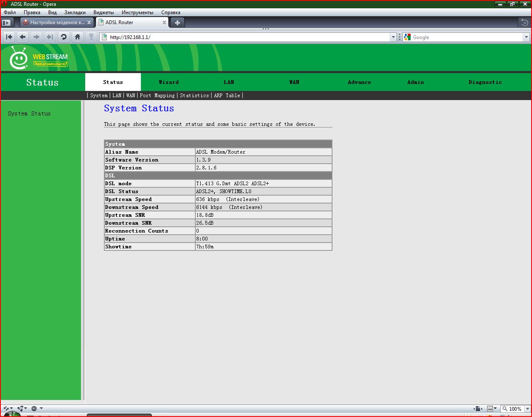Open the ARP Table submenu link
Screen dimensions: 532x417
click(227, 96)
